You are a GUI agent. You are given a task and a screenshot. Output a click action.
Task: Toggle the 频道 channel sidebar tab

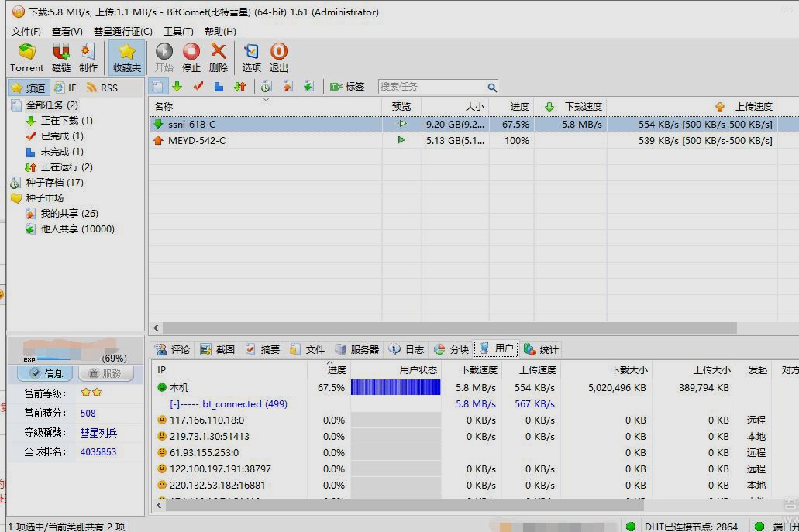29,88
